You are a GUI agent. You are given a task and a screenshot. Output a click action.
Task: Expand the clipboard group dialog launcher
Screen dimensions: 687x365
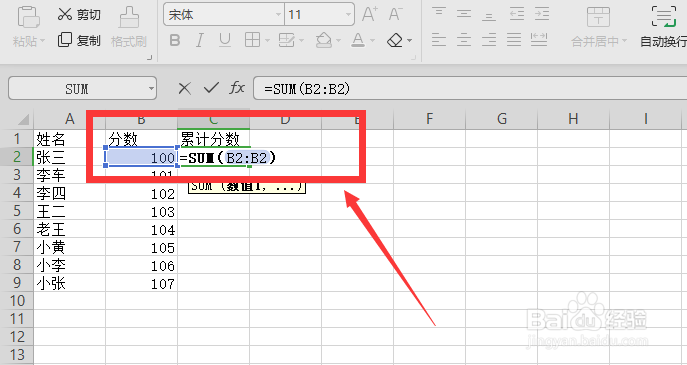pyautogui.click(x=149, y=57)
